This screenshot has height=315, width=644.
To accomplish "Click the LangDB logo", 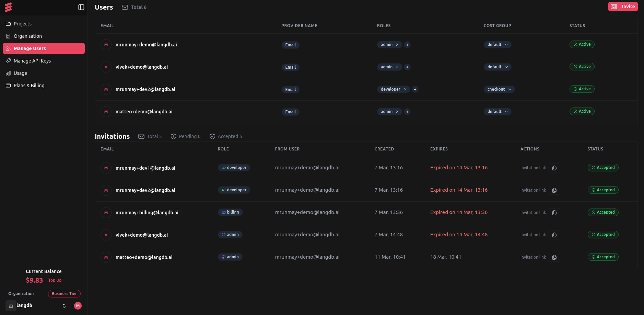I will (x=9, y=7).
